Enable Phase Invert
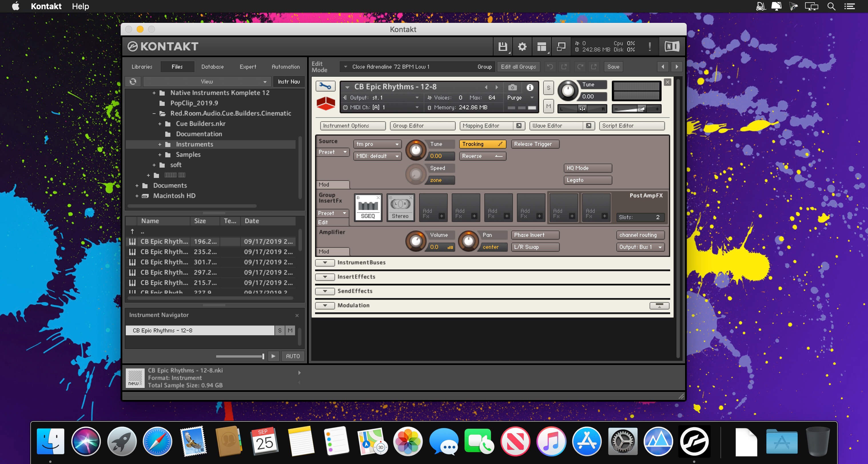Viewport: 868px width, 464px height. [535, 235]
